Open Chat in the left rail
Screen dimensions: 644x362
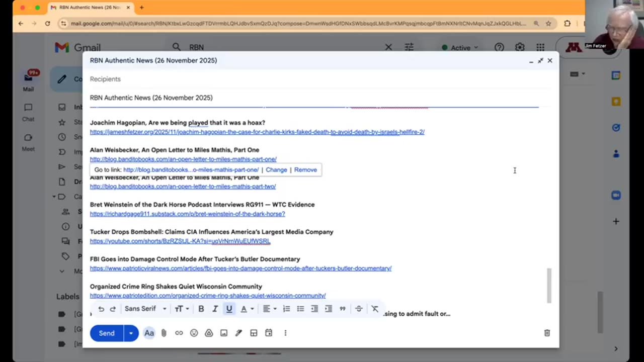point(28,112)
